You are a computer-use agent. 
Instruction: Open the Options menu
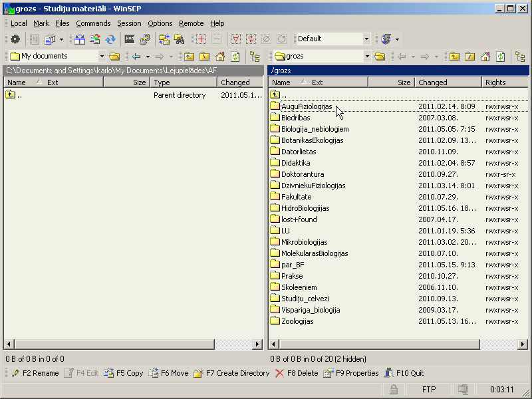point(160,23)
